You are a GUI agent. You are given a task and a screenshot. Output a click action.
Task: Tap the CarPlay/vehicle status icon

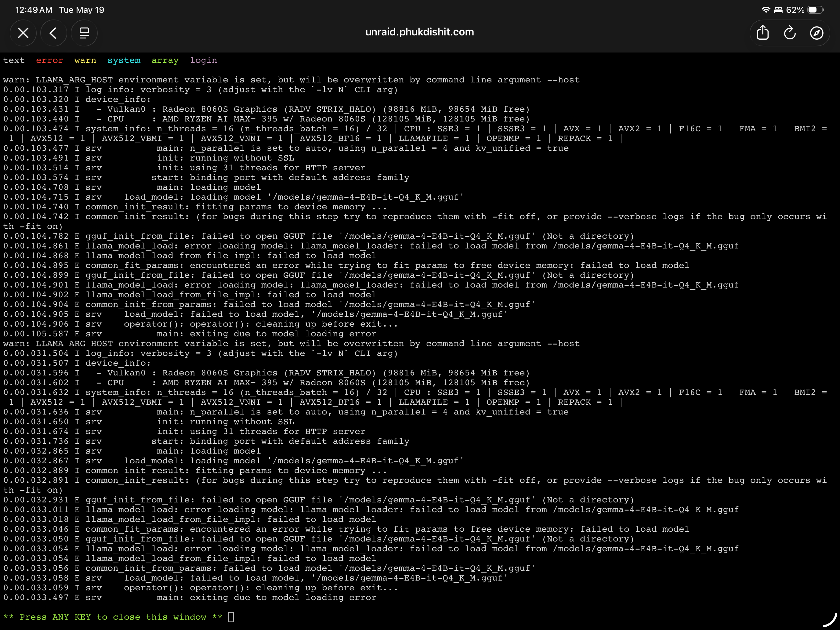(x=778, y=10)
